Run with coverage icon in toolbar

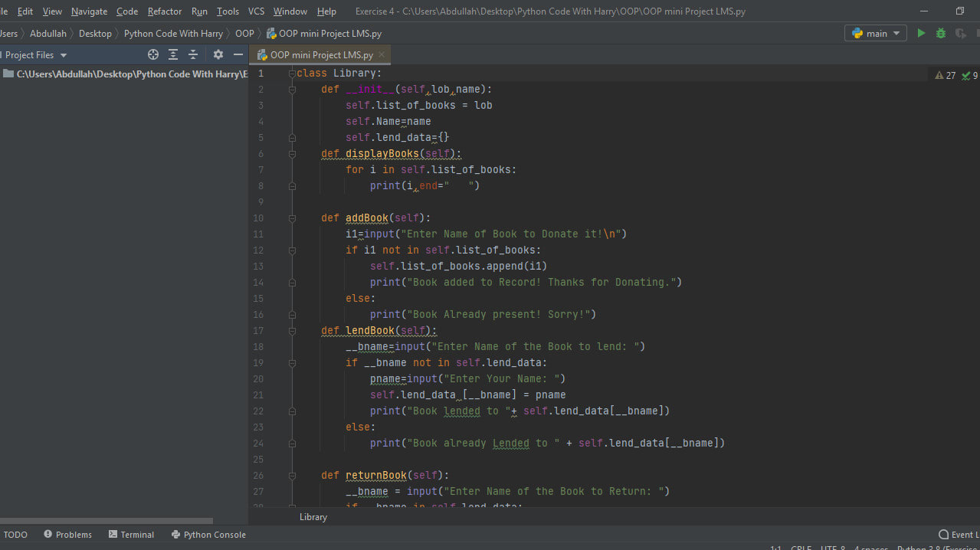961,33
